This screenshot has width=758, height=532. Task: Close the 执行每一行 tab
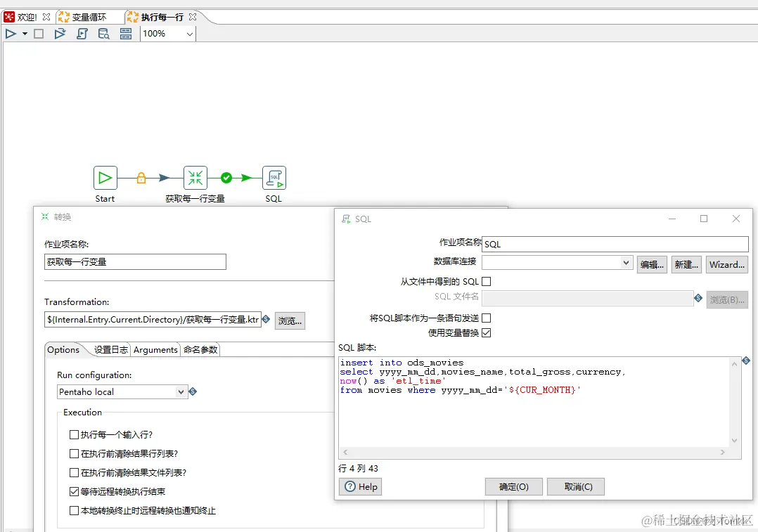click(193, 17)
